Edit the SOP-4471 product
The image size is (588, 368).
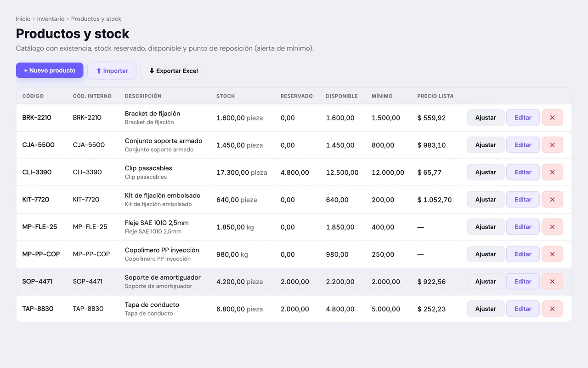pyautogui.click(x=523, y=282)
